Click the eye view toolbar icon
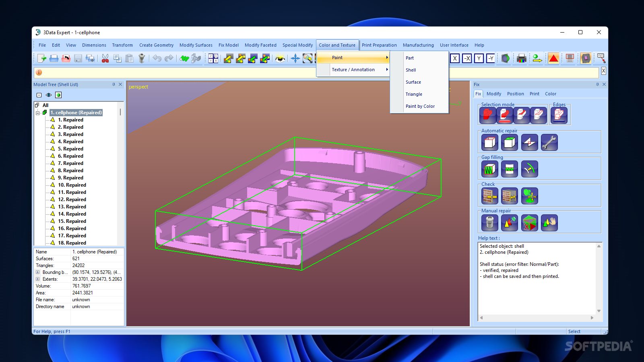This screenshot has width=644, height=362. [280, 58]
